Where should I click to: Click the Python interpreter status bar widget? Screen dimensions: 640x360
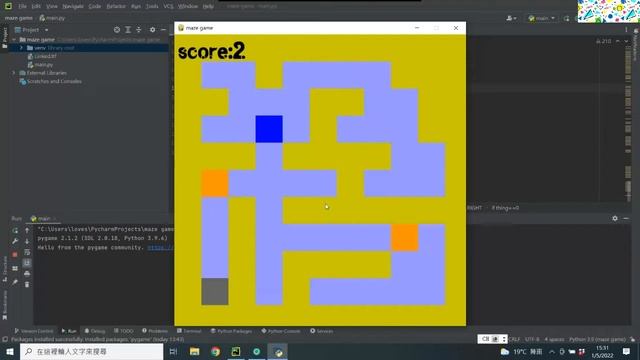597,339
